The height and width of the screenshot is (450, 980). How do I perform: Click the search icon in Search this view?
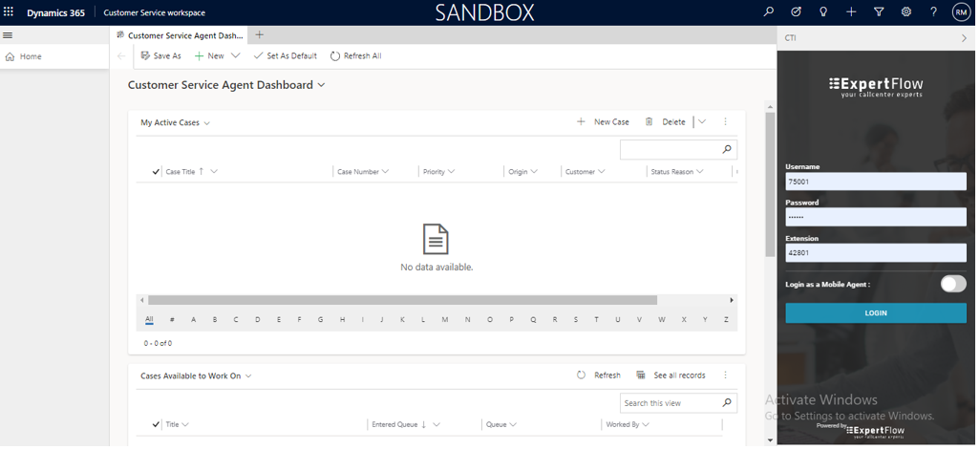tap(727, 403)
